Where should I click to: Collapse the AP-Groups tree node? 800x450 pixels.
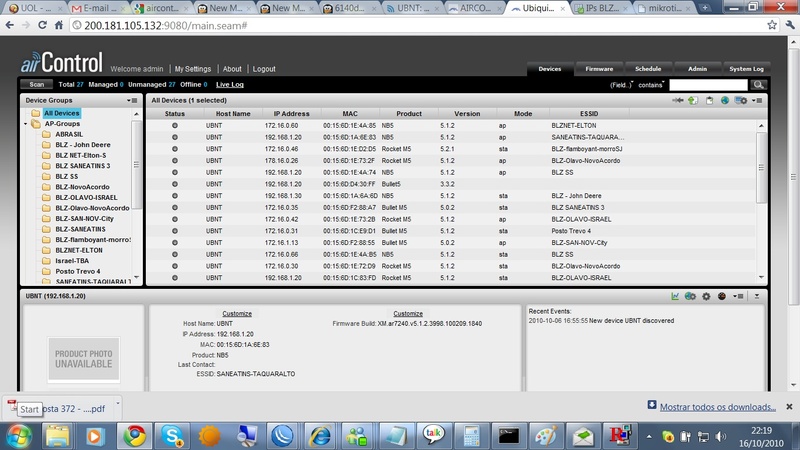[26, 124]
